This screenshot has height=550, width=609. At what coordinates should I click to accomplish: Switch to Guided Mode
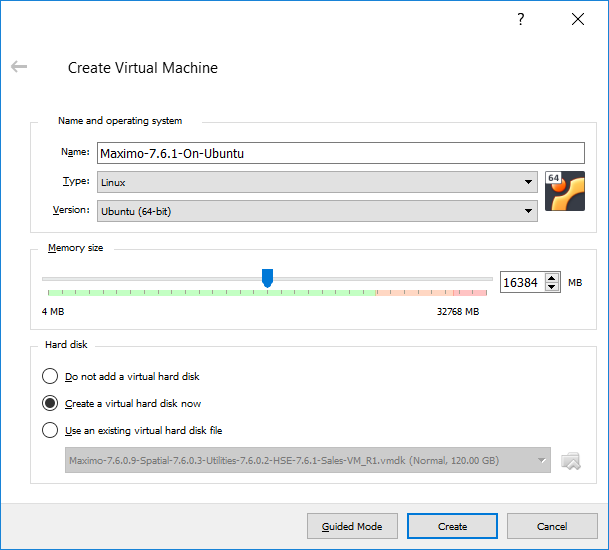pyautogui.click(x=352, y=526)
